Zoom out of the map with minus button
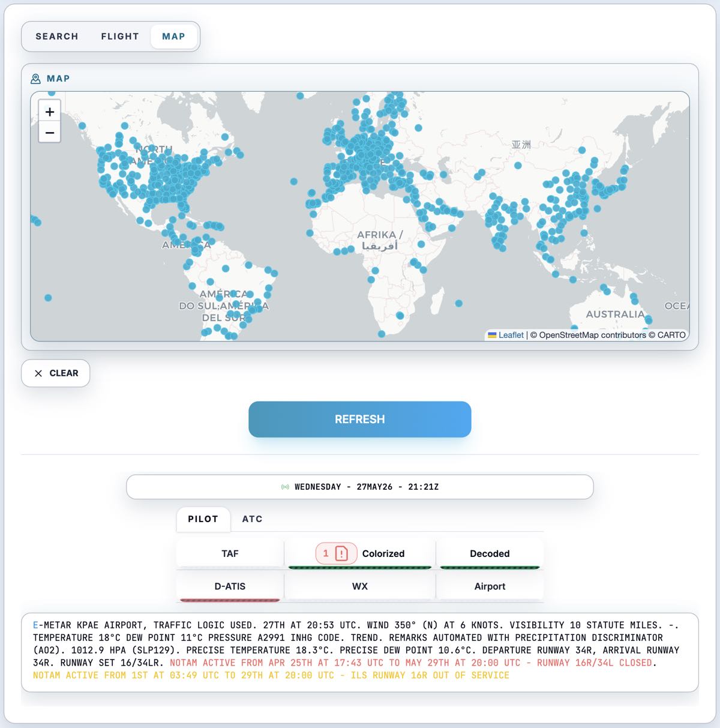Screen dimensions: 720x728 pos(50,133)
